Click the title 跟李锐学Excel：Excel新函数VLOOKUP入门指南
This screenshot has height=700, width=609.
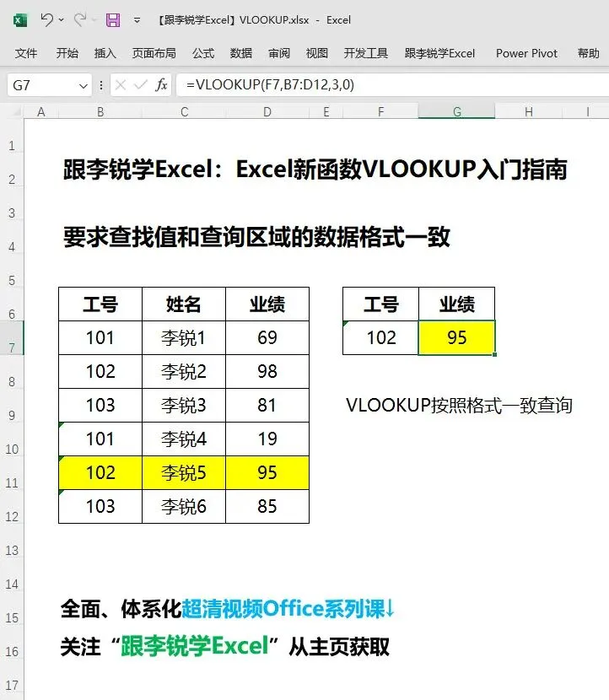(315, 170)
